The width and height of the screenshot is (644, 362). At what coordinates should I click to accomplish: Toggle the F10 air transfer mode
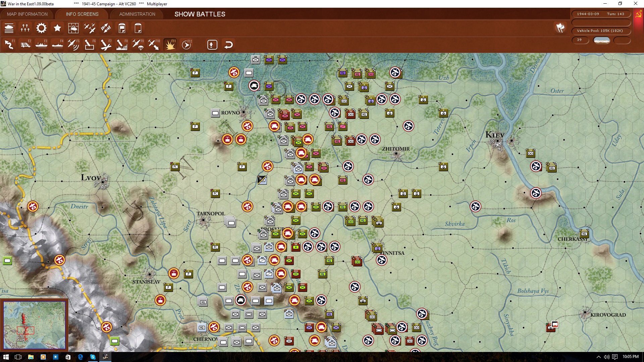tap(154, 44)
